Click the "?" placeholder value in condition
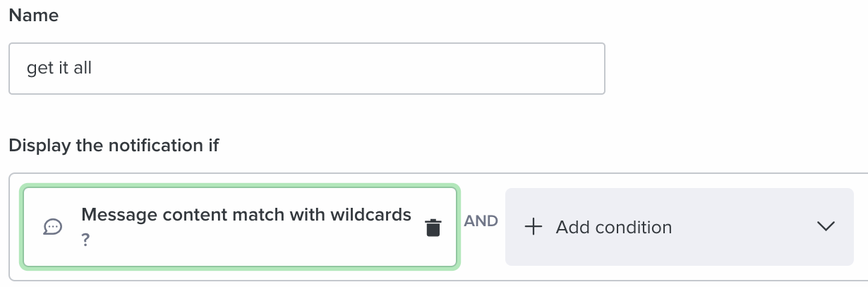The image size is (868, 287). [x=85, y=240]
